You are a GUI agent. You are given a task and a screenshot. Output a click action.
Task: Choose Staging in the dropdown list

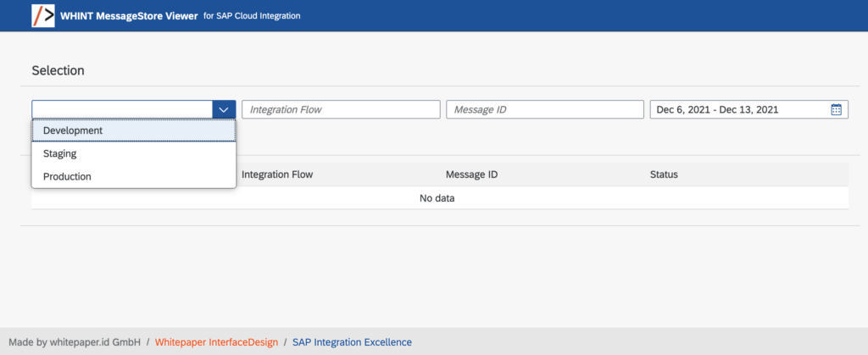coord(134,153)
